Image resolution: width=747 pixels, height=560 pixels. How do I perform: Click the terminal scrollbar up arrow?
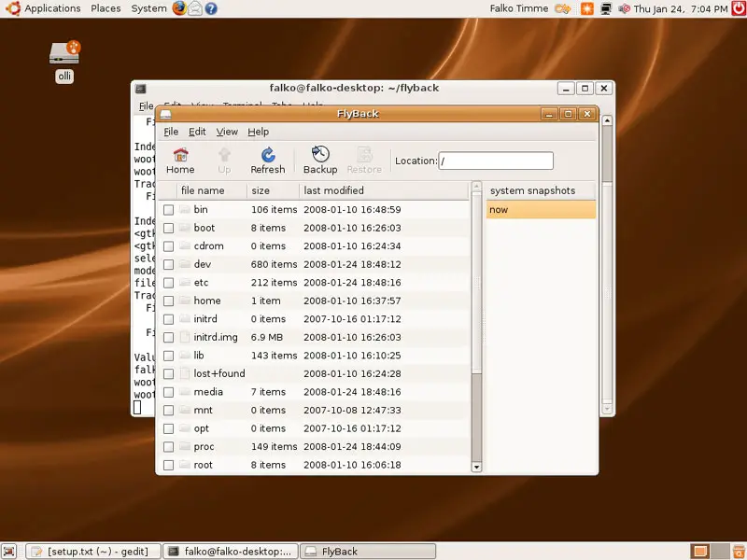point(607,120)
